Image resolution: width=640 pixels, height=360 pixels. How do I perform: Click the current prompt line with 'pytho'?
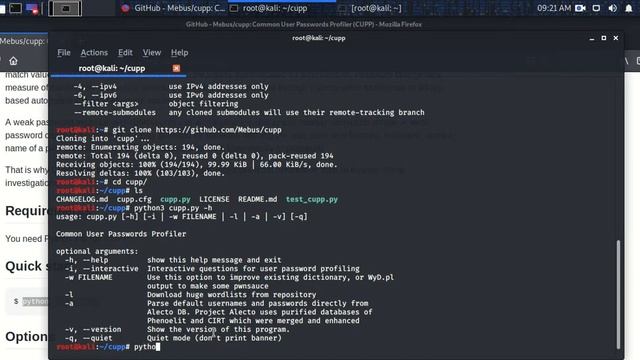[108, 347]
